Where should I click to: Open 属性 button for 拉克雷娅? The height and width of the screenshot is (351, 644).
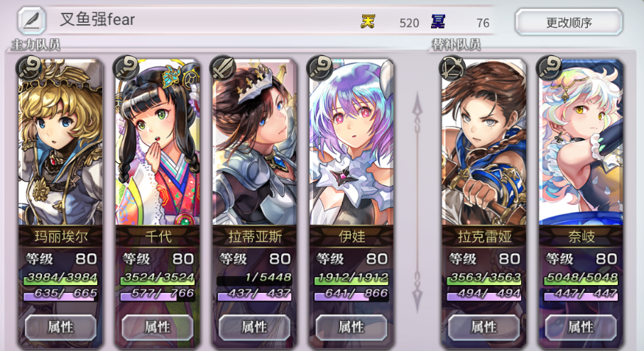click(484, 327)
